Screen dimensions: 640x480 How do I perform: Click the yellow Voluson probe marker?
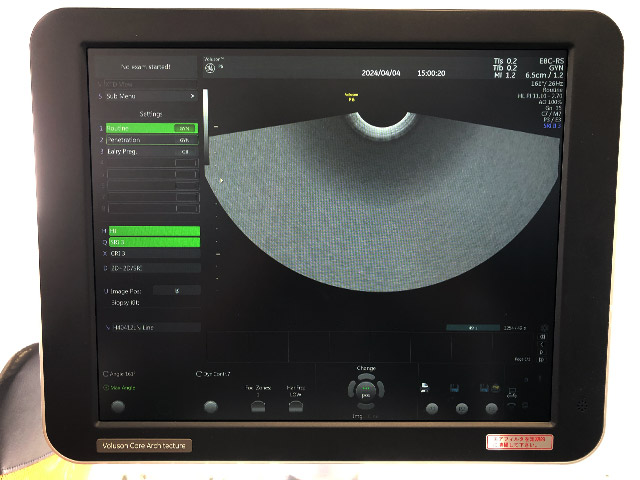click(351, 97)
